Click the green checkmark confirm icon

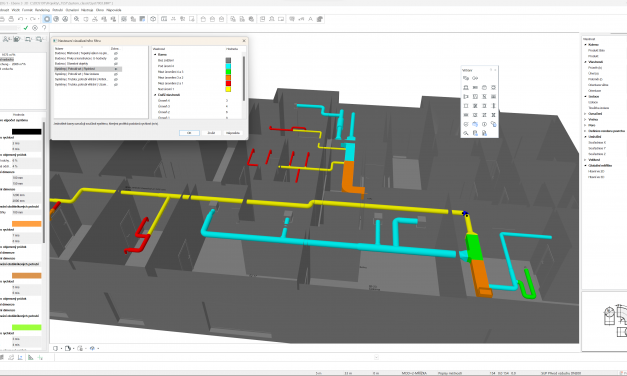coord(26,28)
